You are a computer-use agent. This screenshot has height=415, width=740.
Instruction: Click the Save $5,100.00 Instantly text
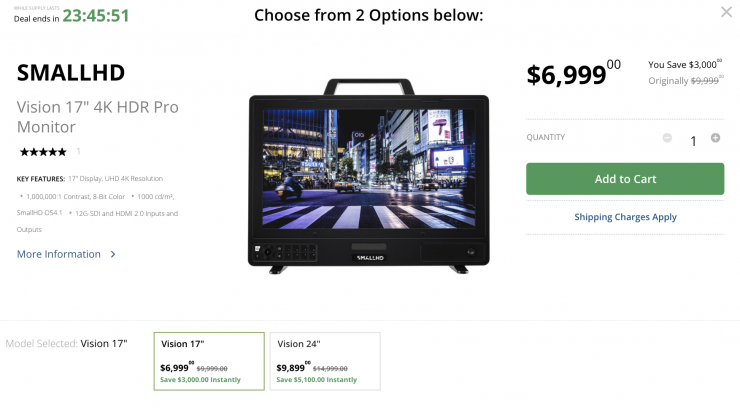click(317, 380)
